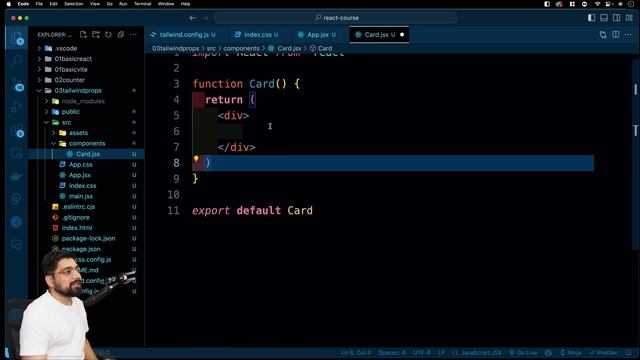
Task: Expand the 01basicvite folder
Action: [x=86, y=69]
